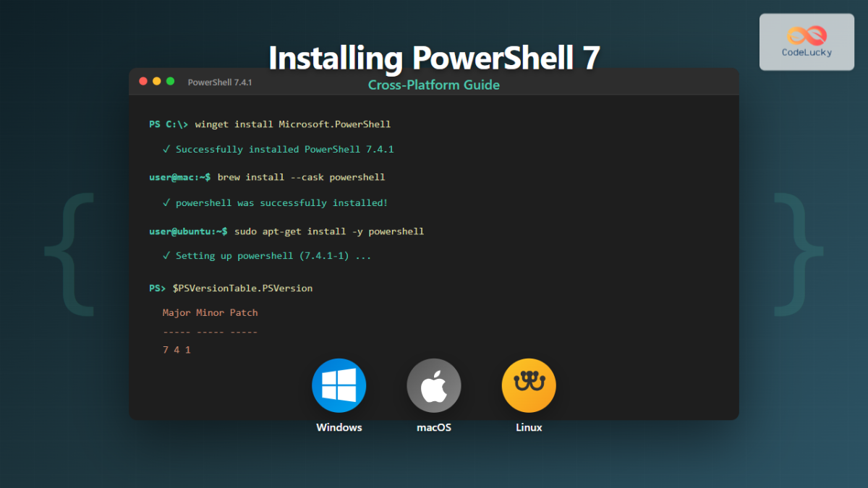Click the $PSVersionTable.PSVersion command
The height and width of the screenshot is (488, 868).
pos(242,288)
